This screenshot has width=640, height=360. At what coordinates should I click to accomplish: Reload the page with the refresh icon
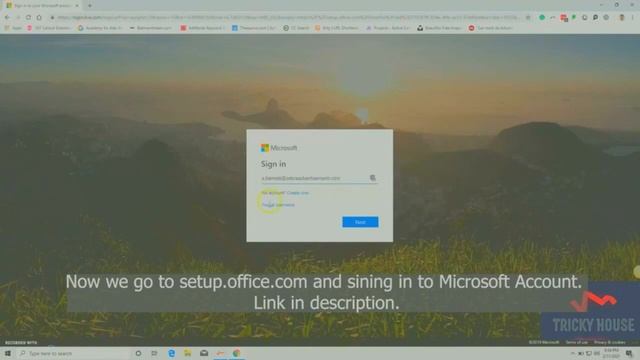pos(28,18)
